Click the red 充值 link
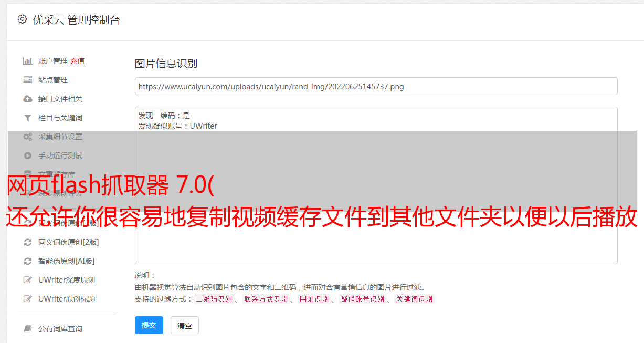Image resolution: width=644 pixels, height=343 pixels. coord(77,61)
